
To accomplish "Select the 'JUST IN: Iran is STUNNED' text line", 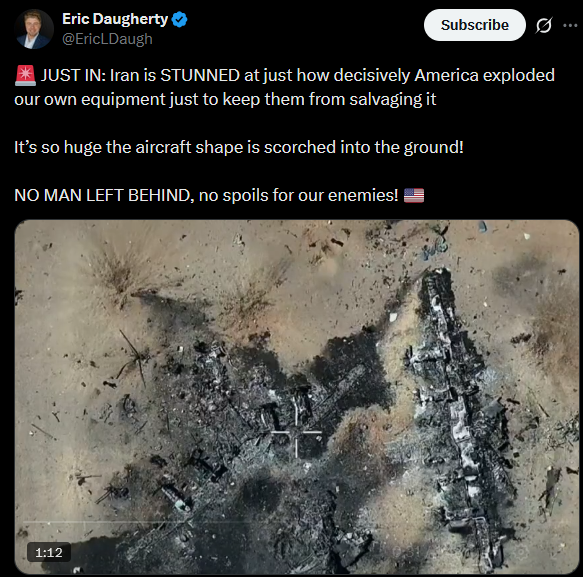I will (284, 75).
